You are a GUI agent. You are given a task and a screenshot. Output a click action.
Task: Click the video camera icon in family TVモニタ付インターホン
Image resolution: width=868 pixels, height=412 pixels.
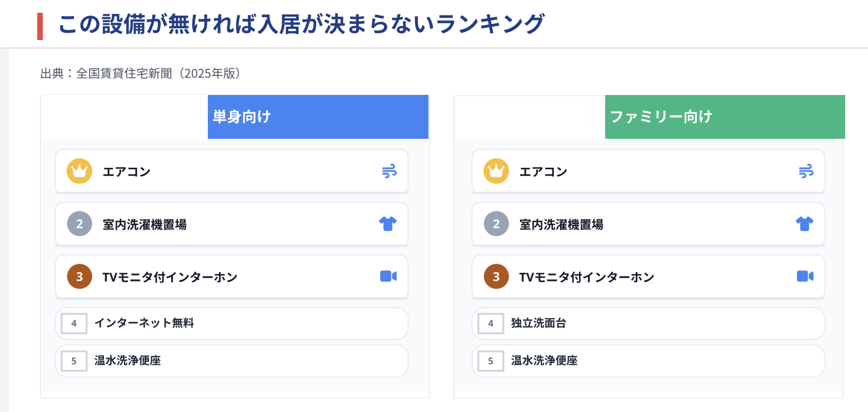coord(805,277)
